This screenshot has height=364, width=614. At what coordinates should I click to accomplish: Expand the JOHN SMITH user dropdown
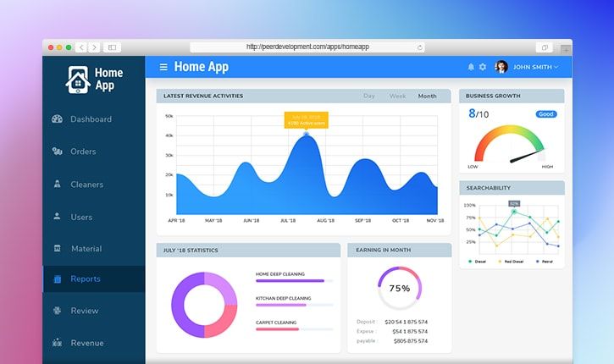click(x=536, y=67)
